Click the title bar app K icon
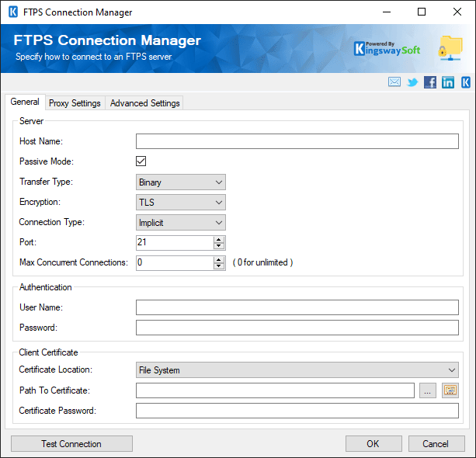476x458 pixels. click(13, 12)
